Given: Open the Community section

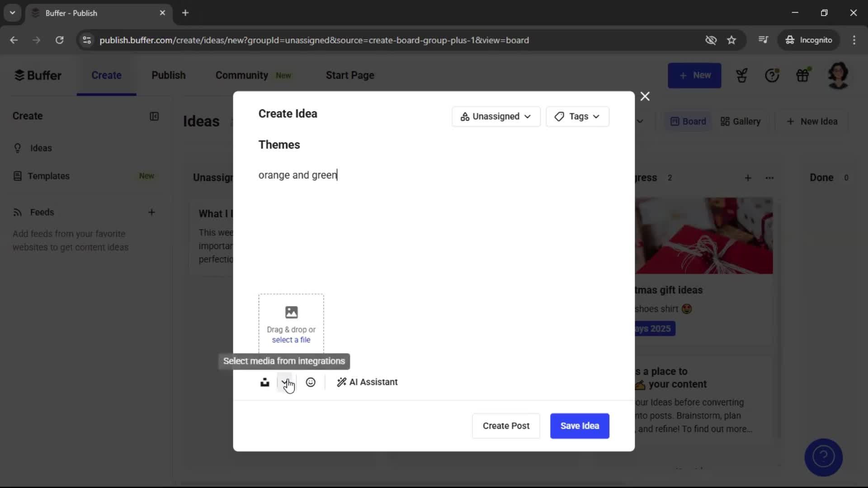Looking at the screenshot, I should (241, 75).
